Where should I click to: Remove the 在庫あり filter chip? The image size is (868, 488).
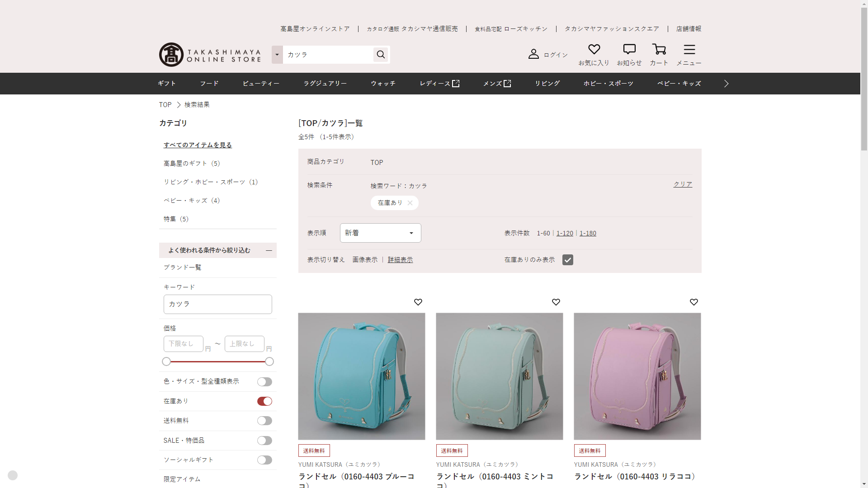(x=410, y=203)
